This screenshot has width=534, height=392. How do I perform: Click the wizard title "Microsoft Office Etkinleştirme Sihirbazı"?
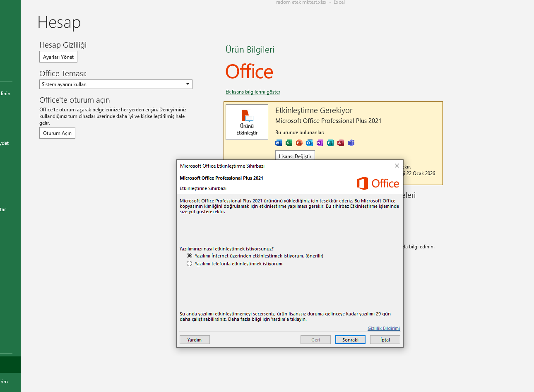pyautogui.click(x=222, y=166)
